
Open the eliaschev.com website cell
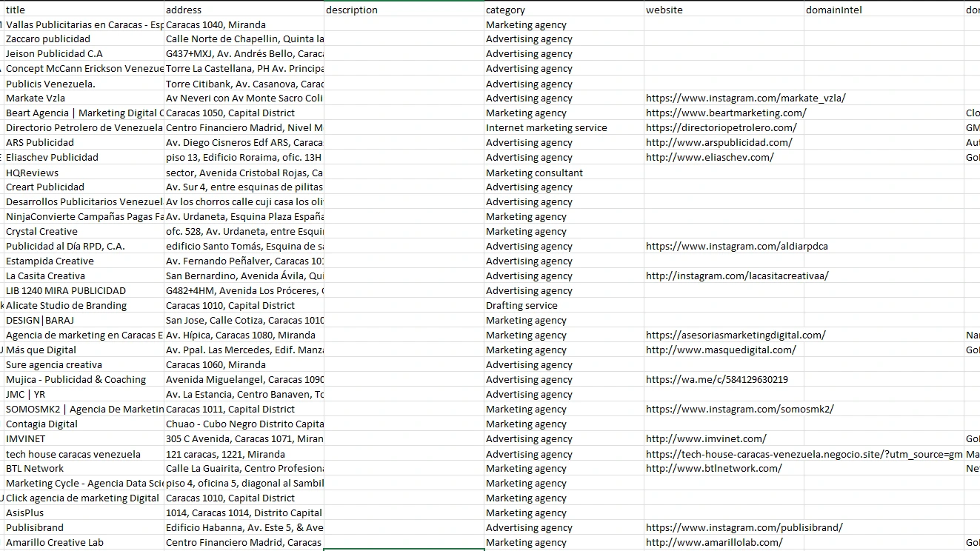pos(724,158)
